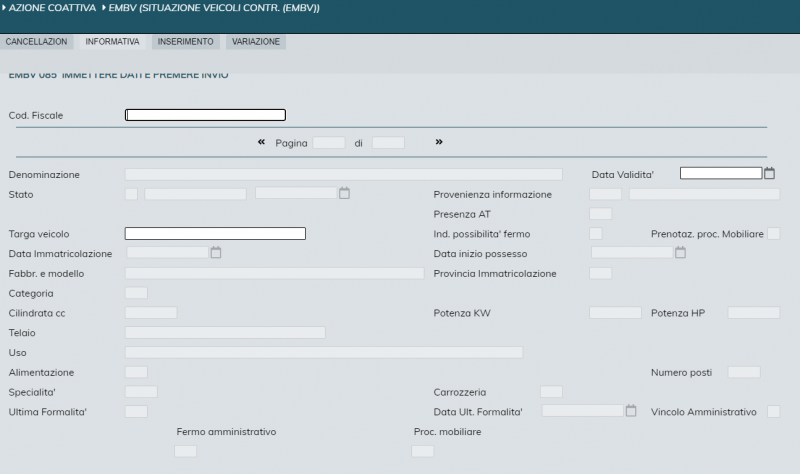Open Data Ult. Formalita' calendar icon
800x474 pixels.
point(630,410)
